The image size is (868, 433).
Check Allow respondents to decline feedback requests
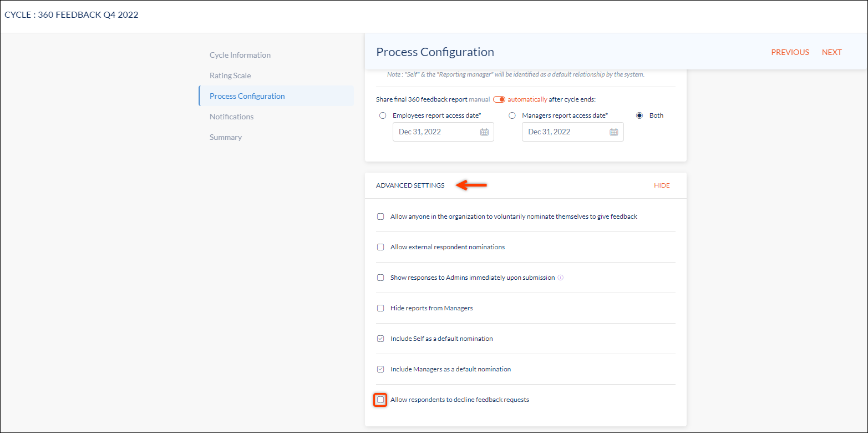[380, 400]
